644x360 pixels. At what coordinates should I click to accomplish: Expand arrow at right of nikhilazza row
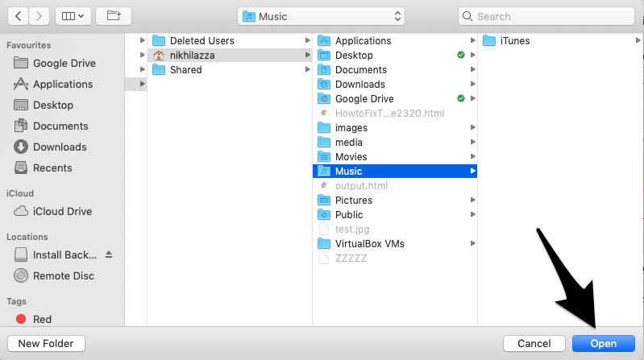click(x=307, y=55)
